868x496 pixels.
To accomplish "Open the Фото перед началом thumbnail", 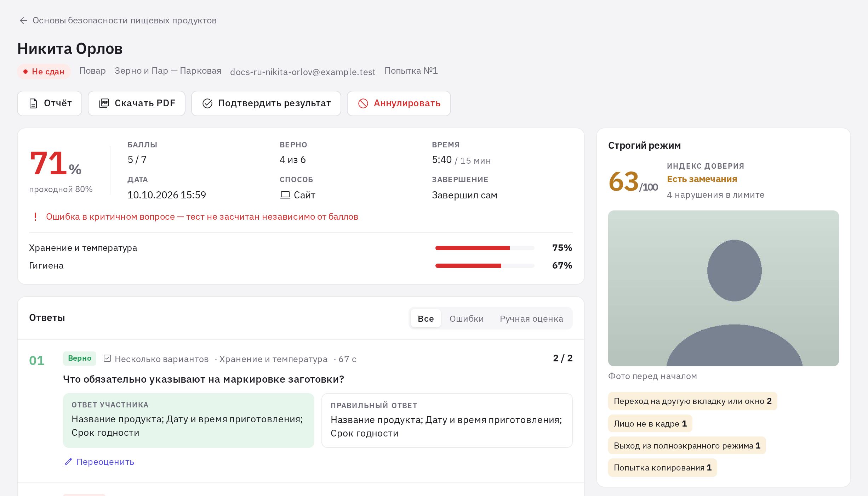I will pyautogui.click(x=724, y=288).
